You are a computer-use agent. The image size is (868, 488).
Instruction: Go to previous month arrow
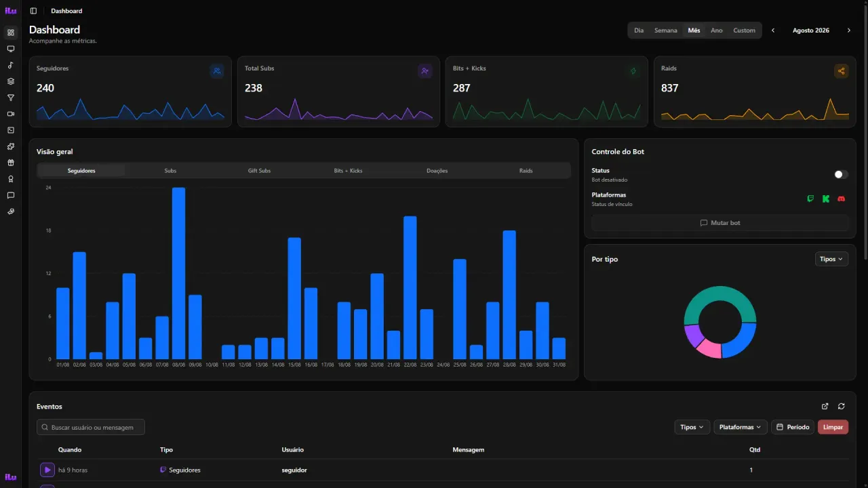pos(773,30)
